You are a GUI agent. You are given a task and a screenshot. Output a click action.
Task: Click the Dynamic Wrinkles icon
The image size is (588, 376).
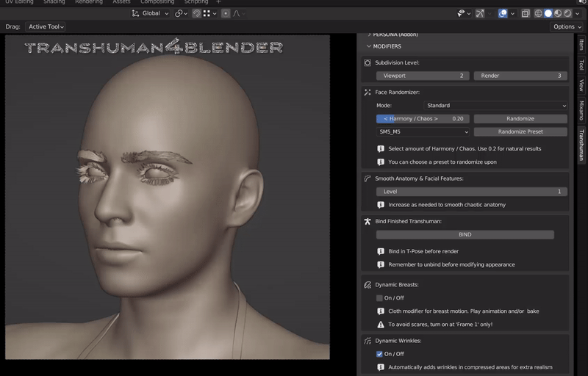367,341
